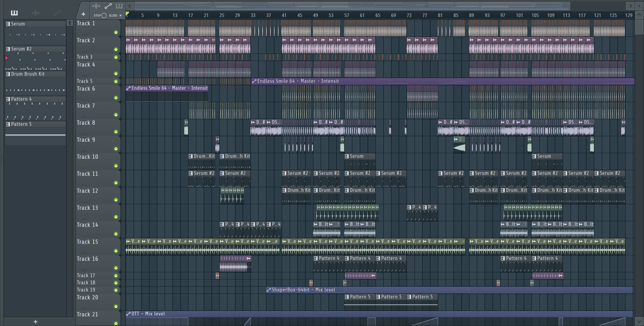
Task: Open the Track 6 Endless Smile automation clip menu
Action: [128, 88]
